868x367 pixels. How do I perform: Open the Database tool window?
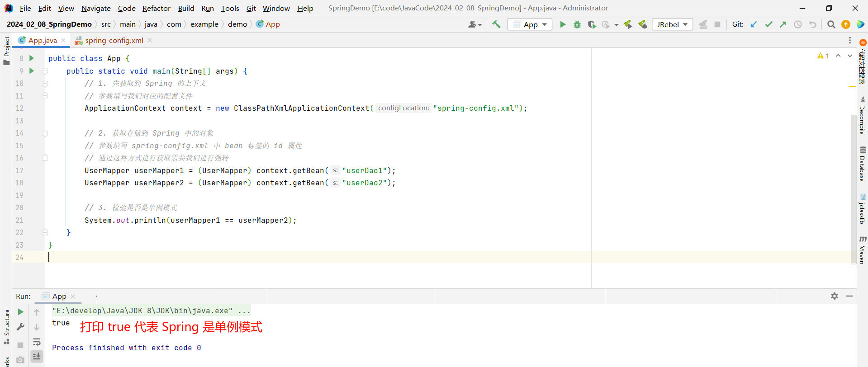pos(863,164)
